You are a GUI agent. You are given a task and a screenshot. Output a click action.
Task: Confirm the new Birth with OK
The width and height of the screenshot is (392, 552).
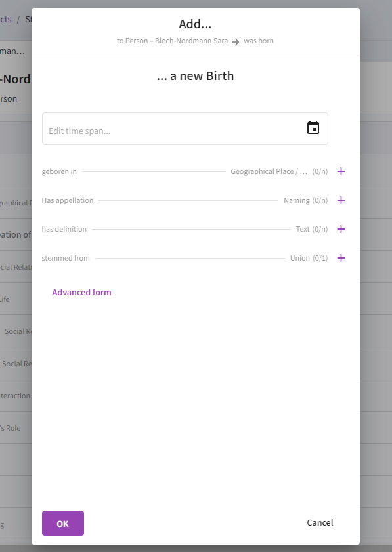pos(63,523)
